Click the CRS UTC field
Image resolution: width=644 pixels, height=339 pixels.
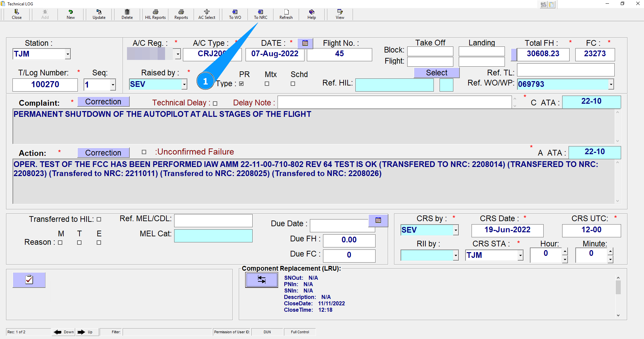tap(591, 231)
